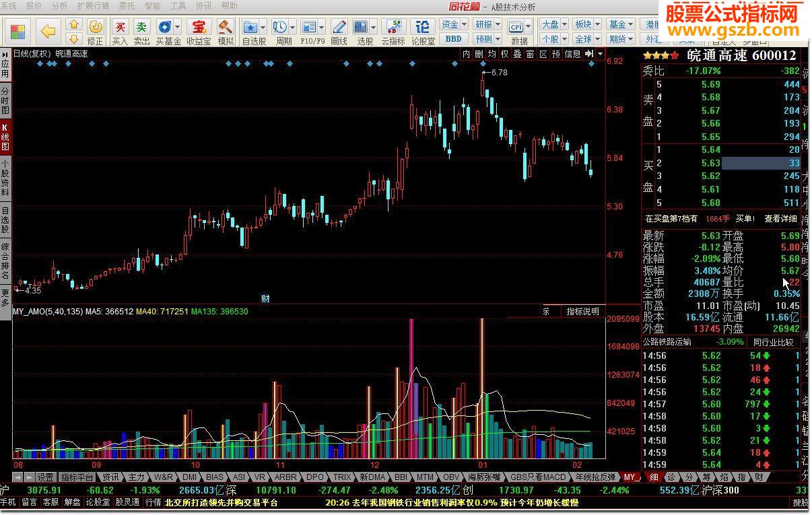Open the 同行业比较 industry comparison
This screenshot has height=515, width=812.
[773, 342]
